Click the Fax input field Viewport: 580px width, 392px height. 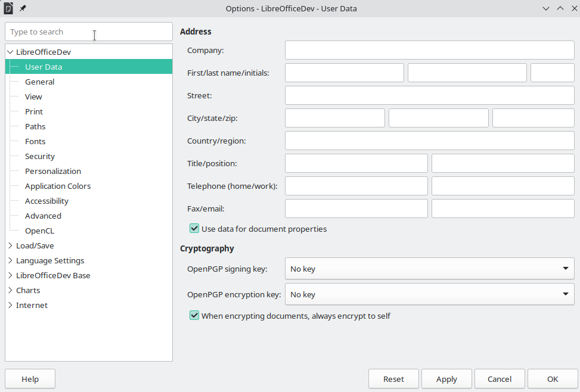click(356, 209)
